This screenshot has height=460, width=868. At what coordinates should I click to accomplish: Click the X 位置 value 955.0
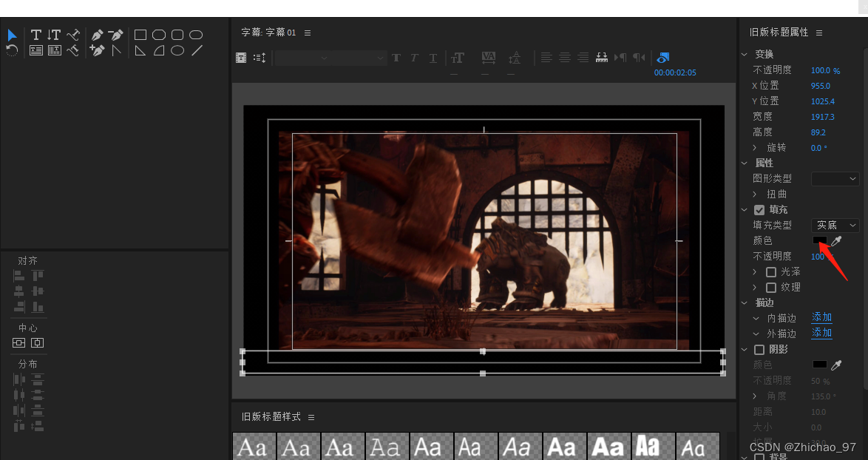(821, 86)
